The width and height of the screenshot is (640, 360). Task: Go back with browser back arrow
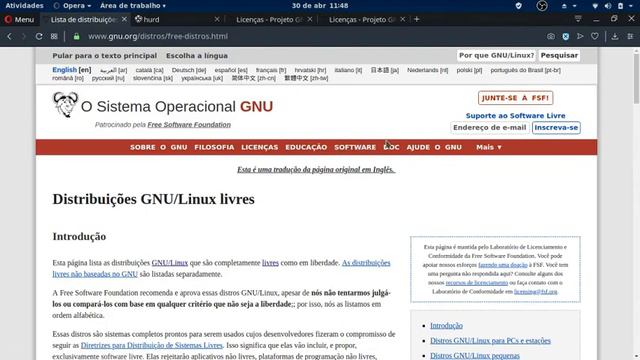(9, 36)
